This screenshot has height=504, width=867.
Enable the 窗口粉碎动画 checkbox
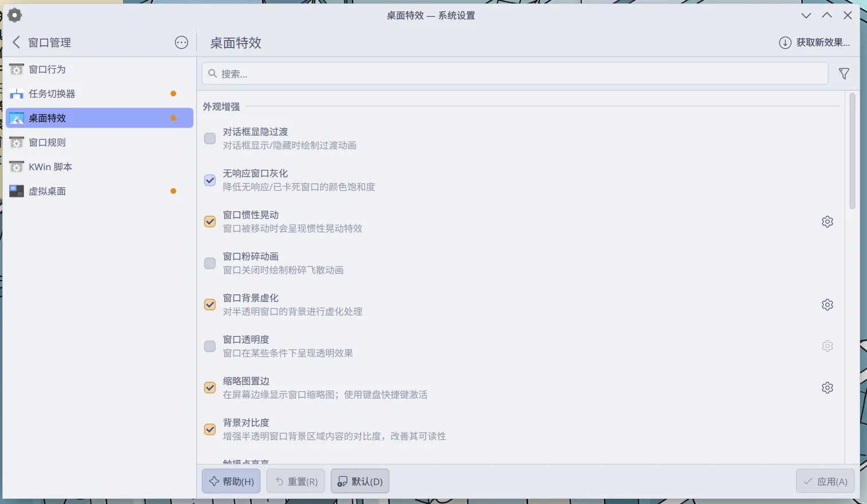210,263
